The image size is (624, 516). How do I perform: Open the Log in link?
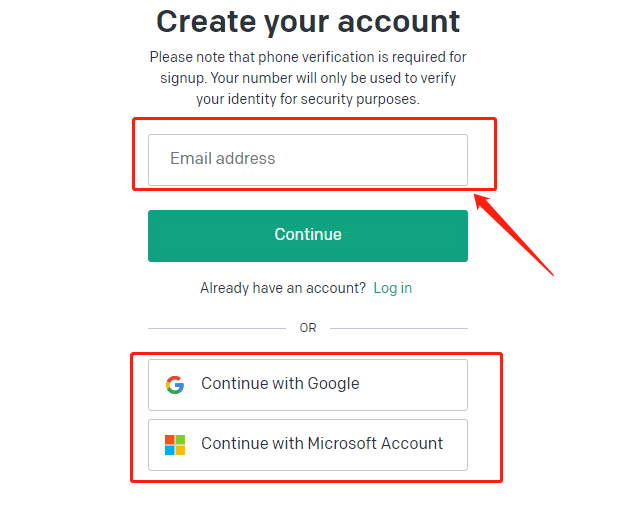(x=392, y=288)
